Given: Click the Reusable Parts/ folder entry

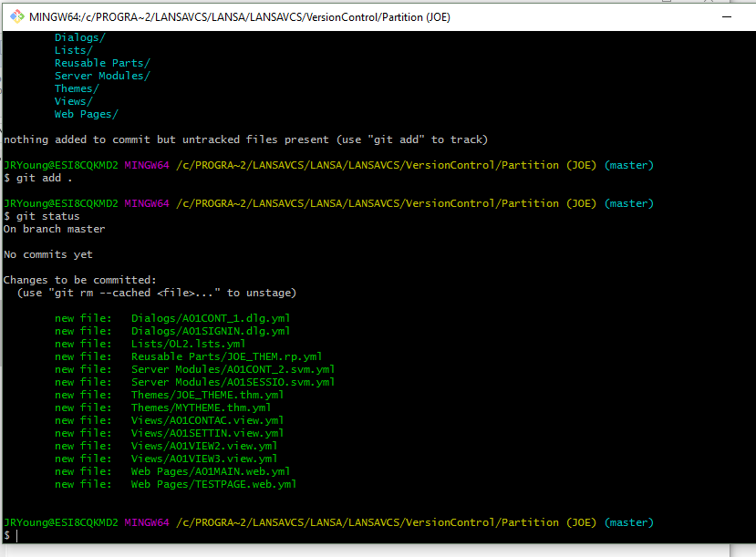Looking at the screenshot, I should pos(102,63).
